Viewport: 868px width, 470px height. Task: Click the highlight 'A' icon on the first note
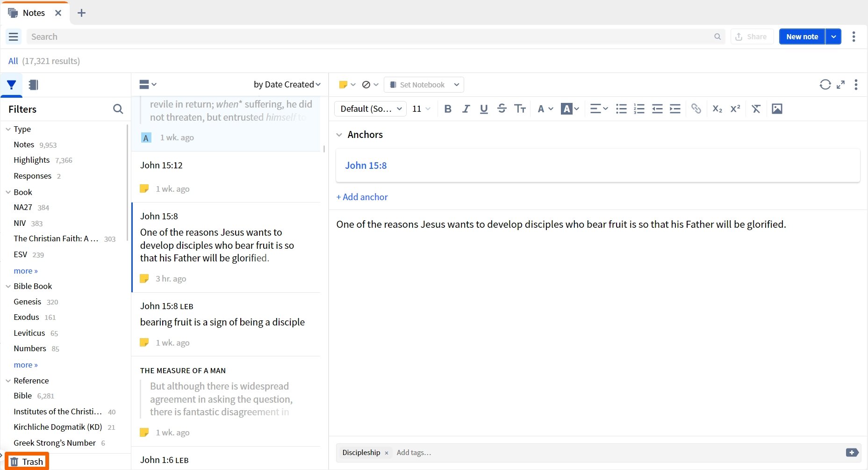146,138
